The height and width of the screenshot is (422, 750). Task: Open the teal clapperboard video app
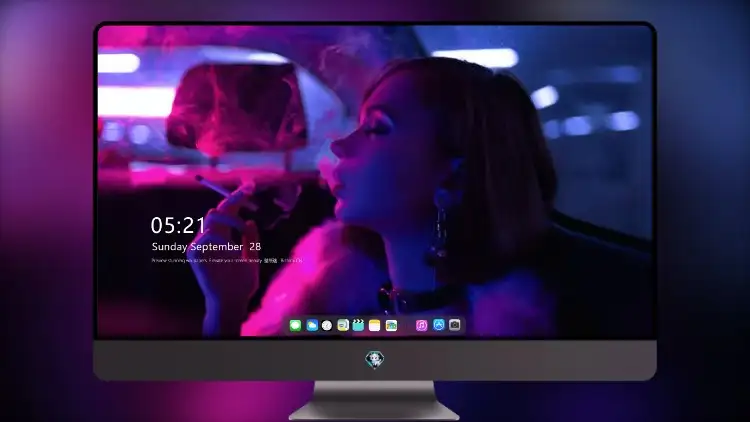coord(358,325)
